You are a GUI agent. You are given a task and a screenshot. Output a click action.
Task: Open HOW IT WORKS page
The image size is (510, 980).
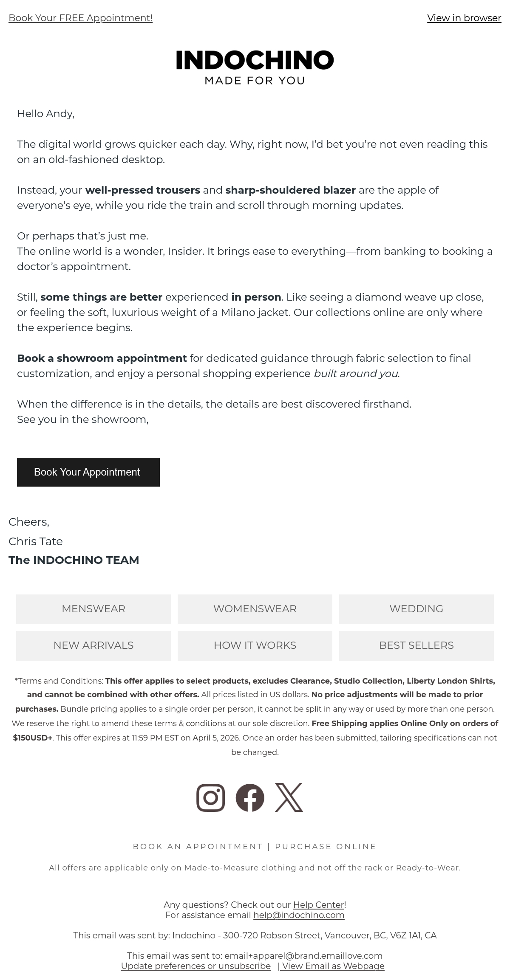[255, 645]
